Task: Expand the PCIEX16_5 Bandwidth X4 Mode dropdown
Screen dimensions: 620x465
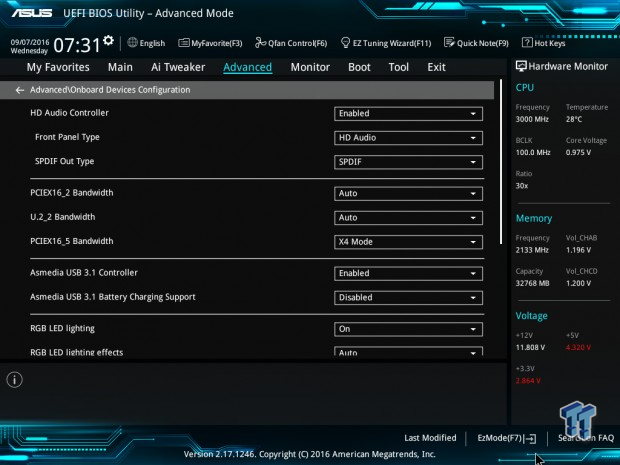Action: click(x=408, y=242)
